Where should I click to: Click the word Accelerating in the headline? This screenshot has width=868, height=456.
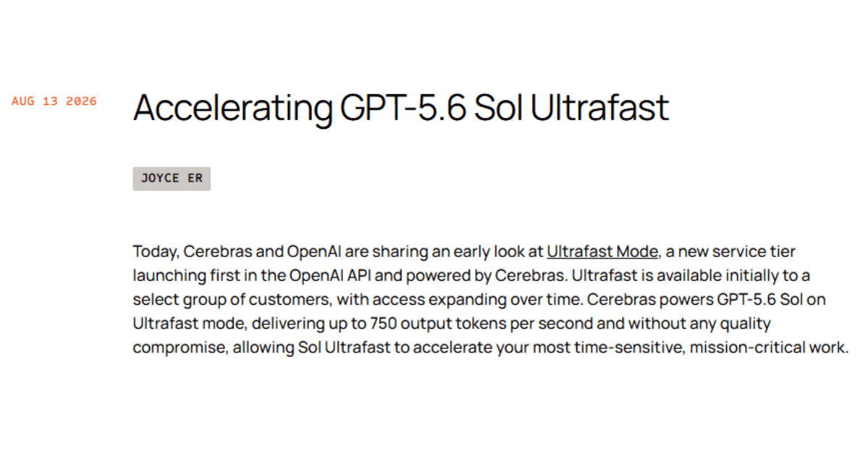click(232, 109)
